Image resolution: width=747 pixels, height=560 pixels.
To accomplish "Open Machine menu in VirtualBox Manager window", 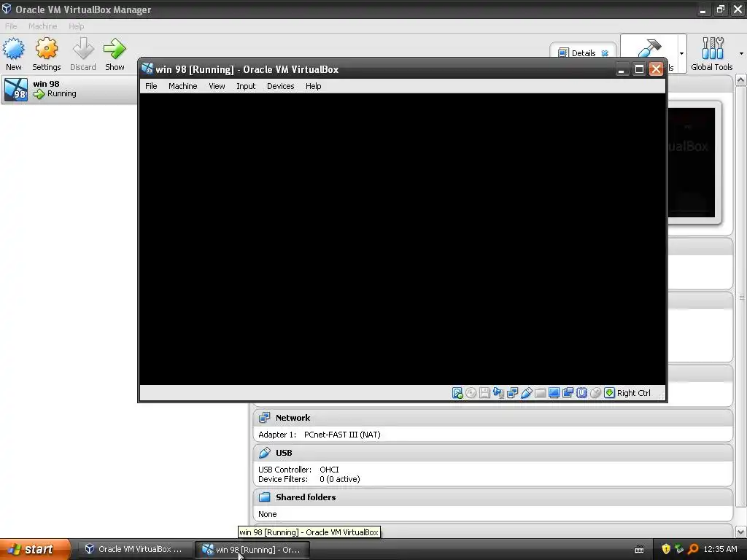I will (42, 26).
